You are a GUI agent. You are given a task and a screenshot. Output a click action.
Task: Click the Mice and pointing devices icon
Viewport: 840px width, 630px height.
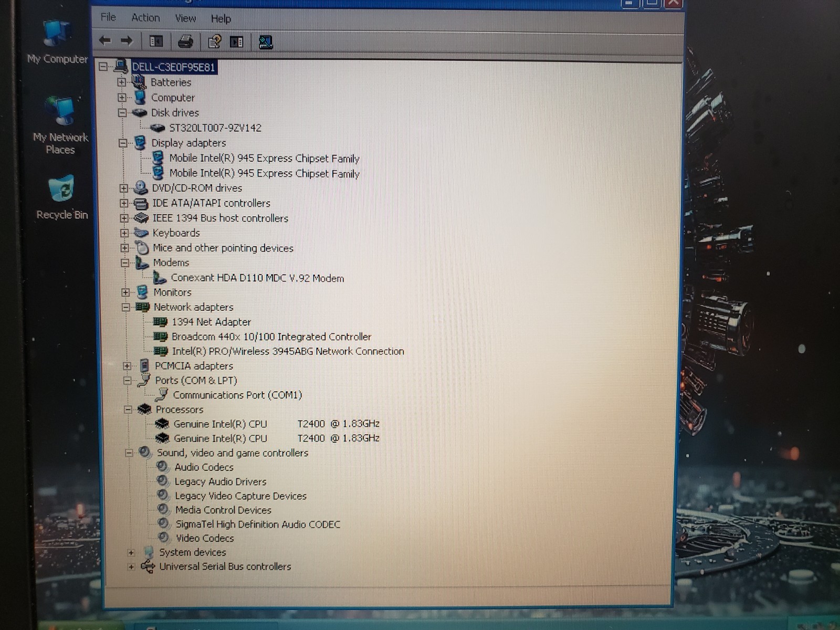141,248
